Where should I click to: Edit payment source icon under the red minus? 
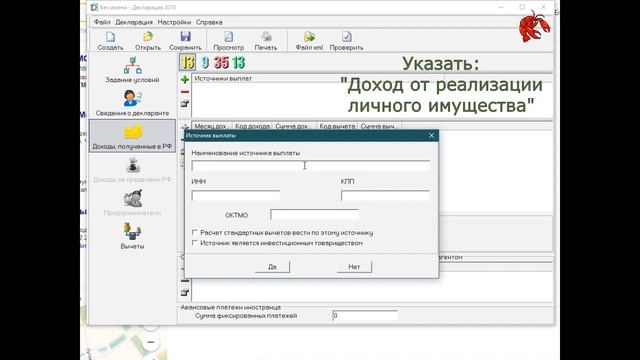point(184,103)
